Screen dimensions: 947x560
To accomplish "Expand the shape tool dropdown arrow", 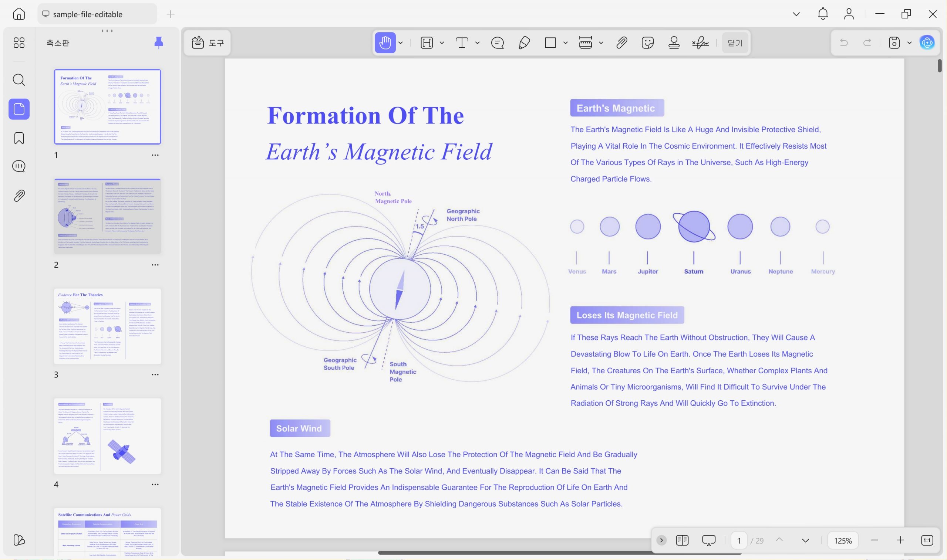I will point(565,43).
